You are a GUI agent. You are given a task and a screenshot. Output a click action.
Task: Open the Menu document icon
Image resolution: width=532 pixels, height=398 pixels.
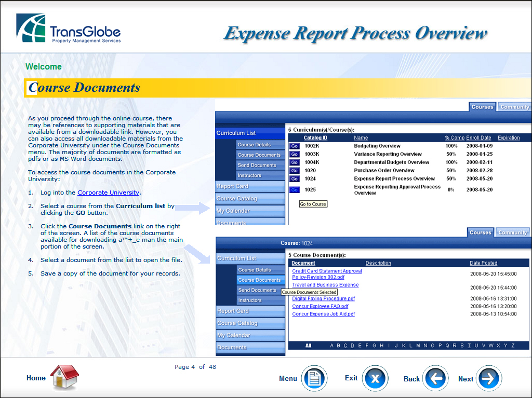(x=314, y=378)
